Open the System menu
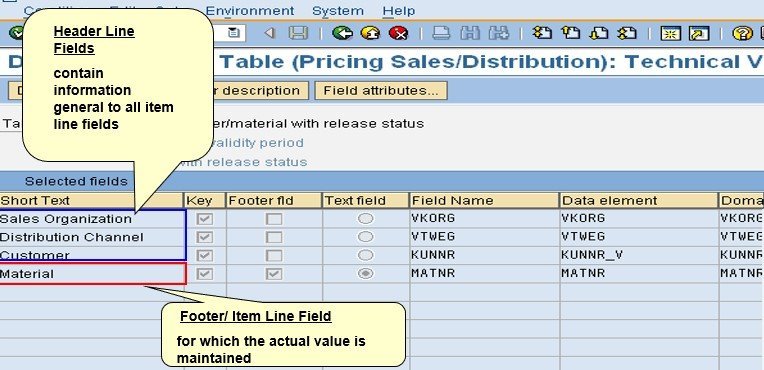This screenshot has width=764, height=370. coord(338,11)
